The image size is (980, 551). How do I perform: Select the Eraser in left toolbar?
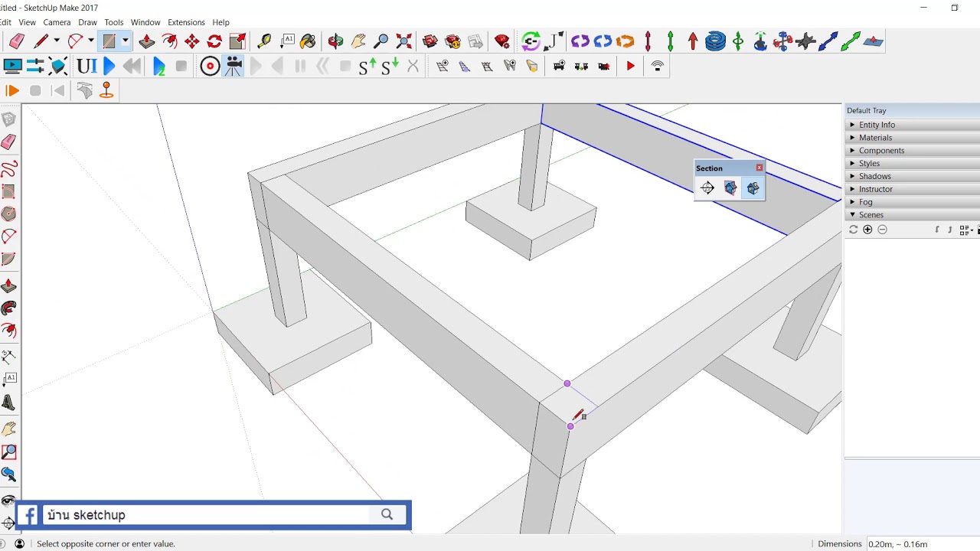(x=8, y=142)
